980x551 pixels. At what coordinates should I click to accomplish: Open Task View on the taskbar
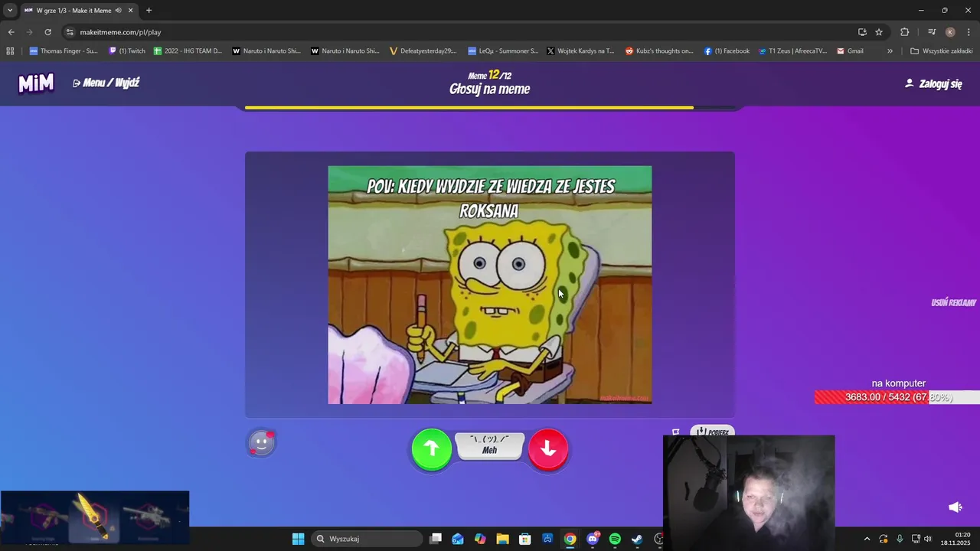[436, 539]
